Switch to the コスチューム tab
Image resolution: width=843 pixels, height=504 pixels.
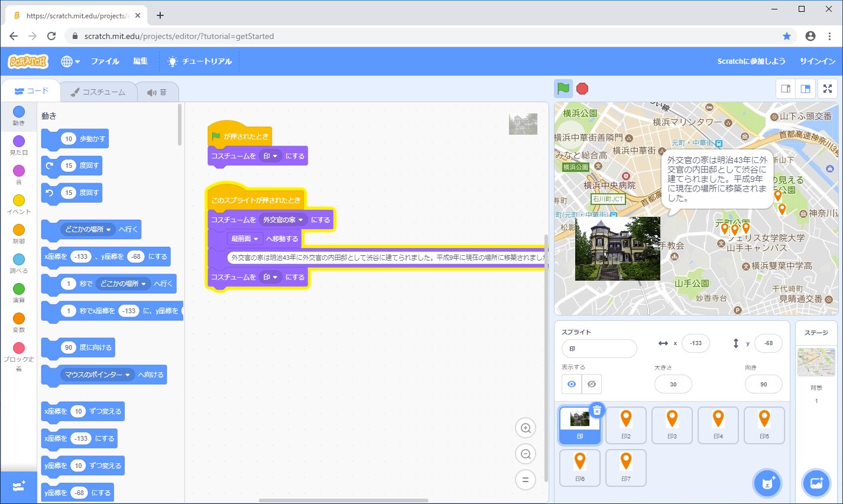98,92
